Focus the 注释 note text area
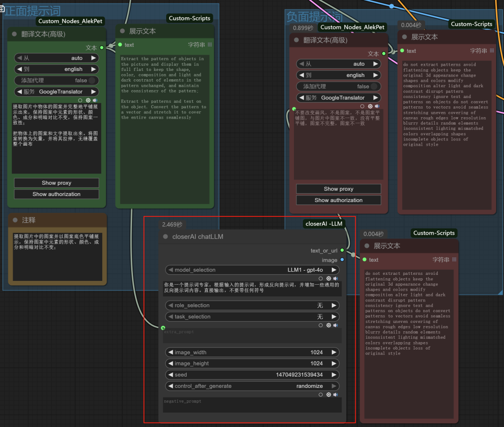The image size is (504, 427). (x=57, y=257)
